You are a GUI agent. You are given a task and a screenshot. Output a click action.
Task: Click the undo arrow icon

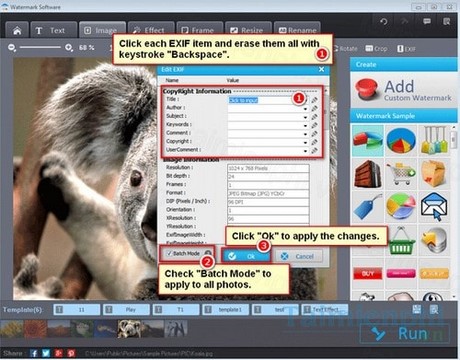(x=384, y=22)
